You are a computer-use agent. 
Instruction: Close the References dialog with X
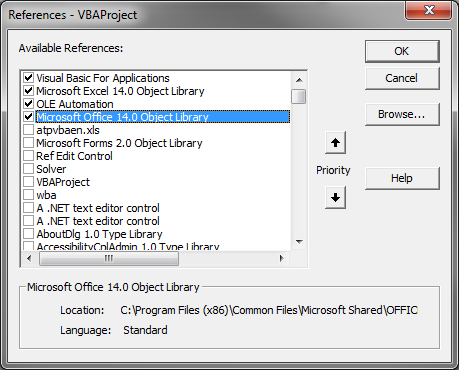click(x=429, y=10)
